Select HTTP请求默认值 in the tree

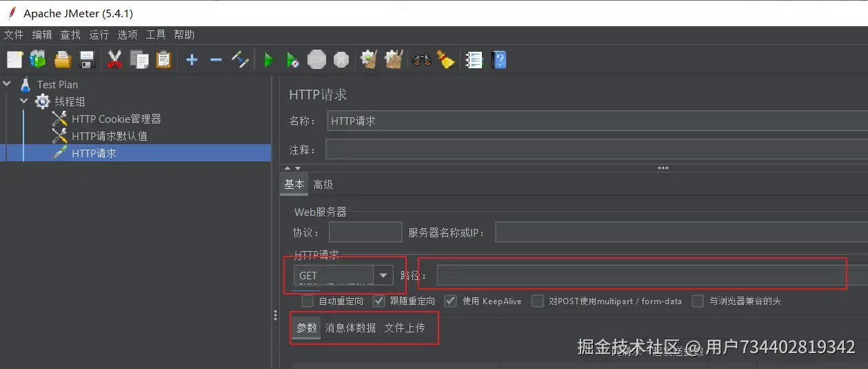pyautogui.click(x=110, y=136)
